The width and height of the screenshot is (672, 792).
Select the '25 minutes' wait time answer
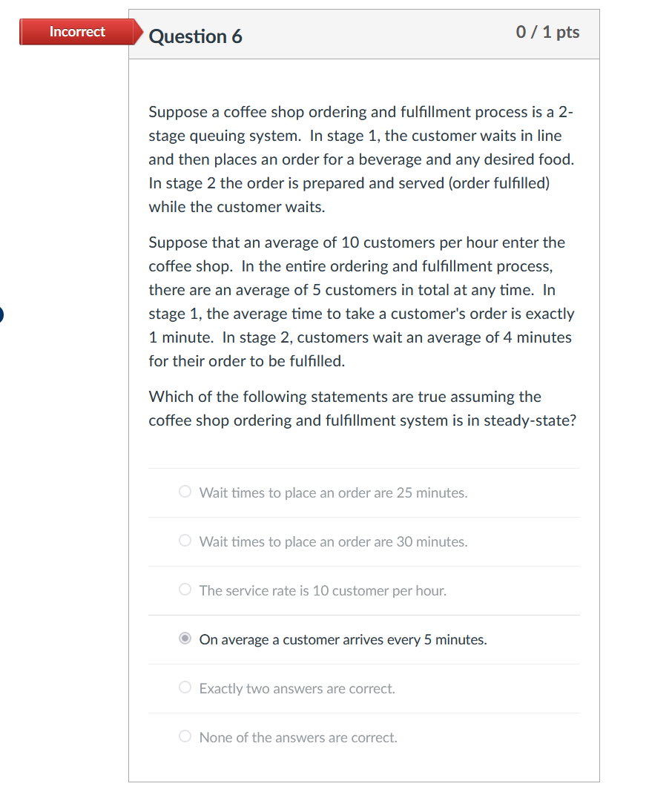[x=332, y=492]
